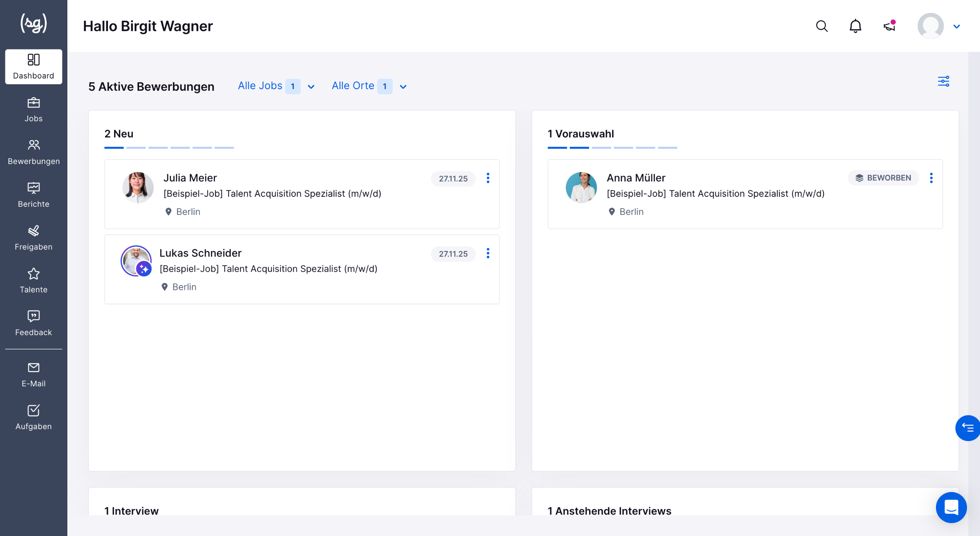980x536 pixels.
Task: Go to Jobs in the sidebar
Action: [x=34, y=109]
